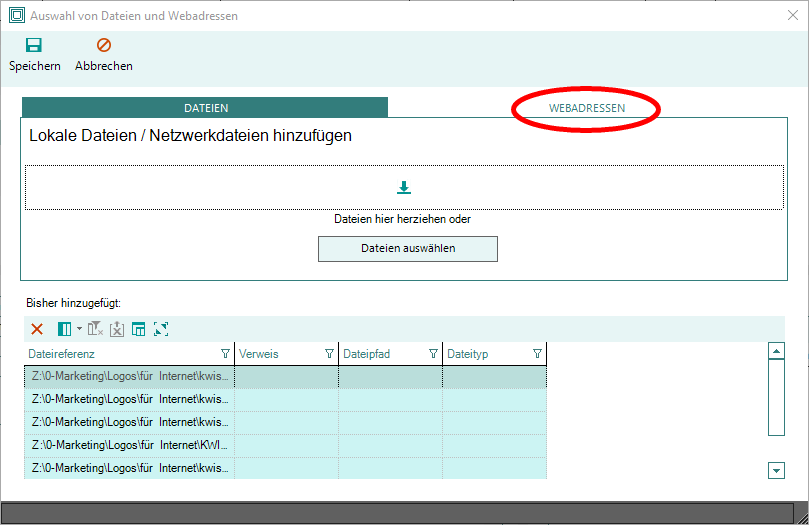Click the table layout icon

coord(139,329)
